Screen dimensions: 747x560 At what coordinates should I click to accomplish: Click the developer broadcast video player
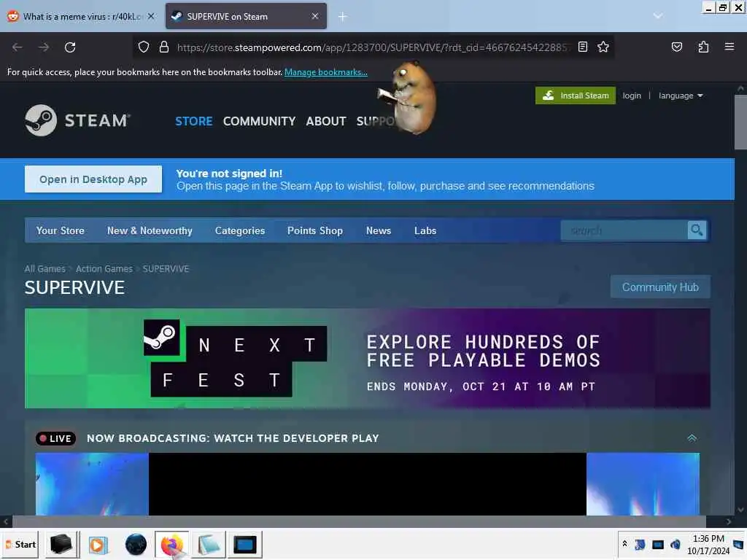368,484
